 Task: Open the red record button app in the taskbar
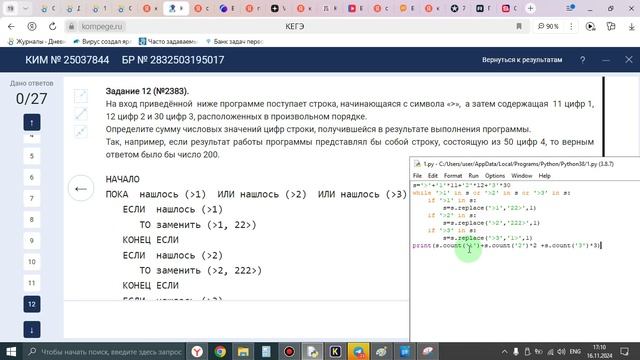pyautogui.click(x=289, y=351)
